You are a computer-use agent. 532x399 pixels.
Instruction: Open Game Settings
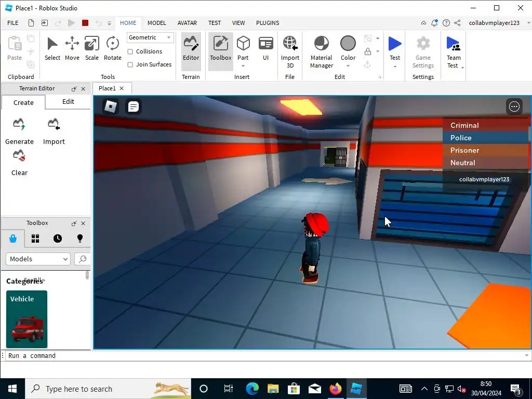[423, 52]
